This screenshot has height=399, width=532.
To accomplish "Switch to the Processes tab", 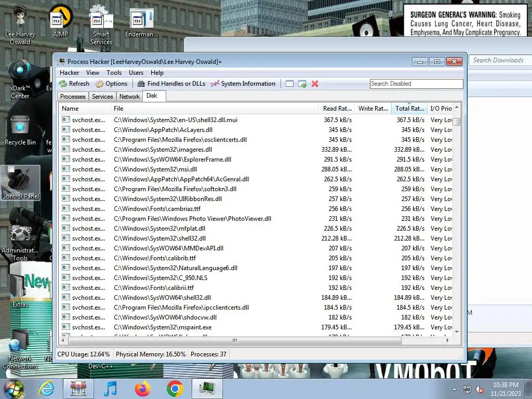I will (x=73, y=97).
